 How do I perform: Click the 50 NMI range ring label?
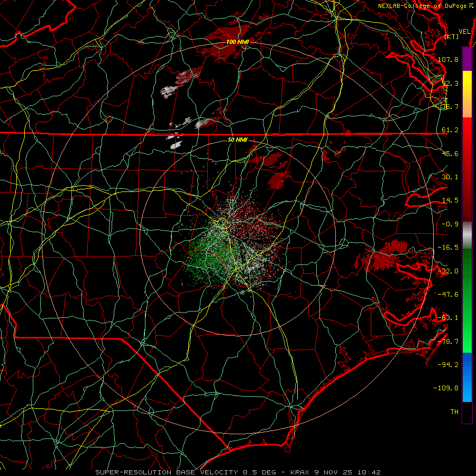pos(237,140)
